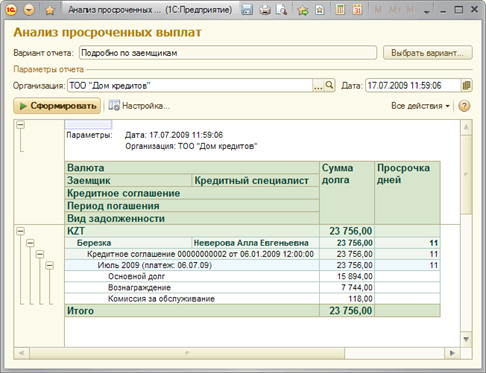Click the Кредитный специалист header cell
The height and width of the screenshot is (373, 486).
pyautogui.click(x=256, y=180)
